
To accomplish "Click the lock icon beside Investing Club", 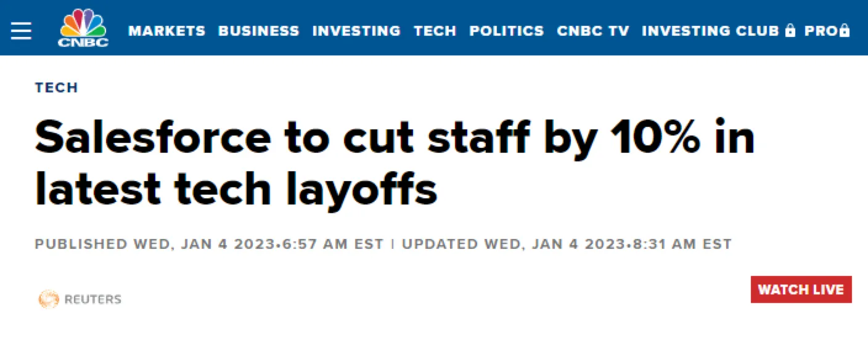I will 790,30.
